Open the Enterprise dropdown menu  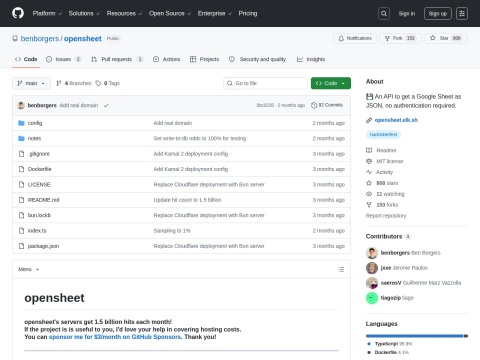pyautogui.click(x=215, y=13)
